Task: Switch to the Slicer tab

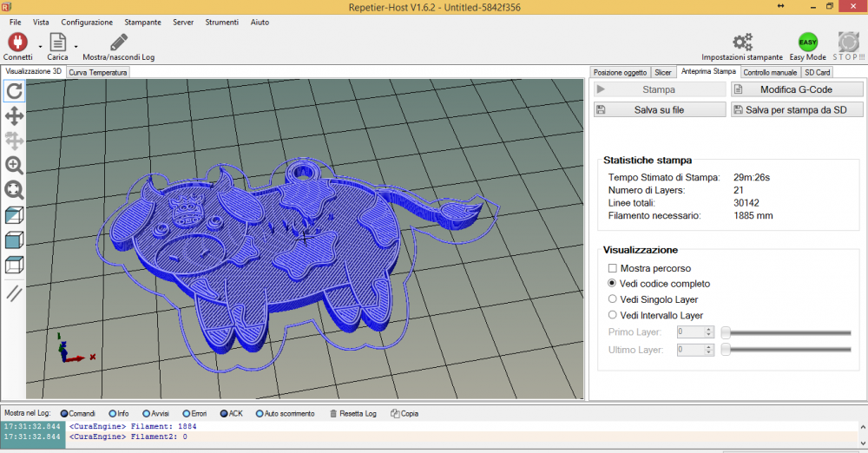Action: [x=663, y=72]
